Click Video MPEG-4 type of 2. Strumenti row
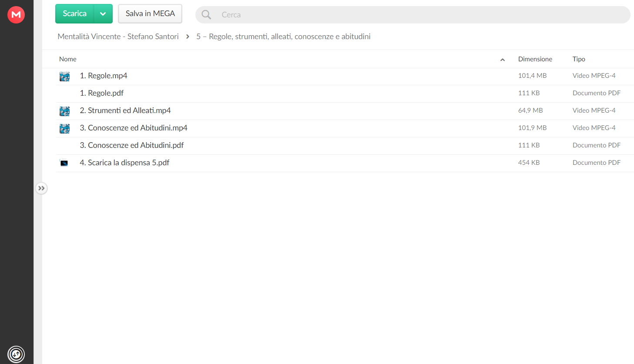The height and width of the screenshot is (364, 634). 594,110
